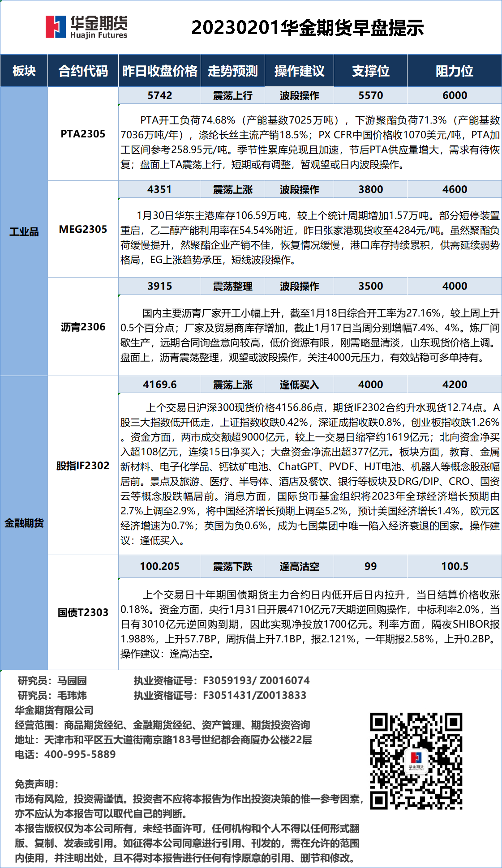Click the contract code "国债T2303"
This screenshot has width=502, height=868.
click(83, 612)
